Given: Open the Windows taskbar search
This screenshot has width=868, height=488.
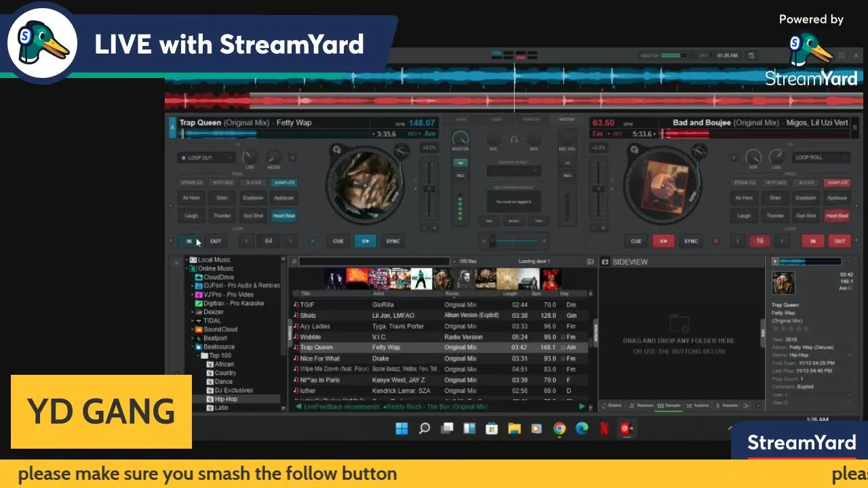Looking at the screenshot, I should coord(425,428).
